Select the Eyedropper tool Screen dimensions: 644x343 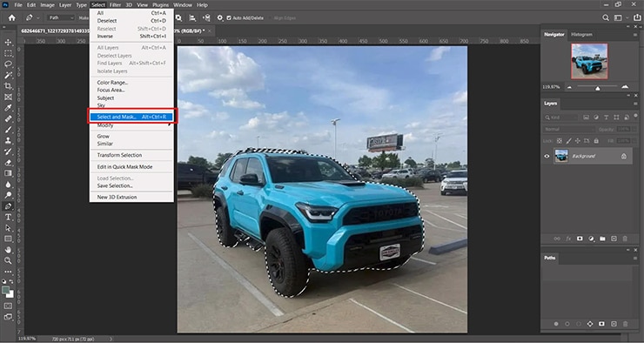tap(8, 108)
